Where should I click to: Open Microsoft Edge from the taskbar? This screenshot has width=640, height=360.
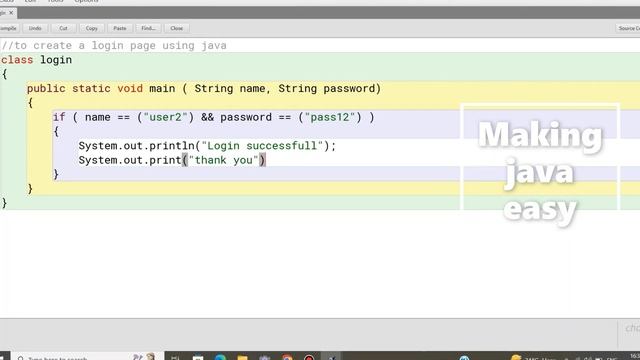point(220,358)
